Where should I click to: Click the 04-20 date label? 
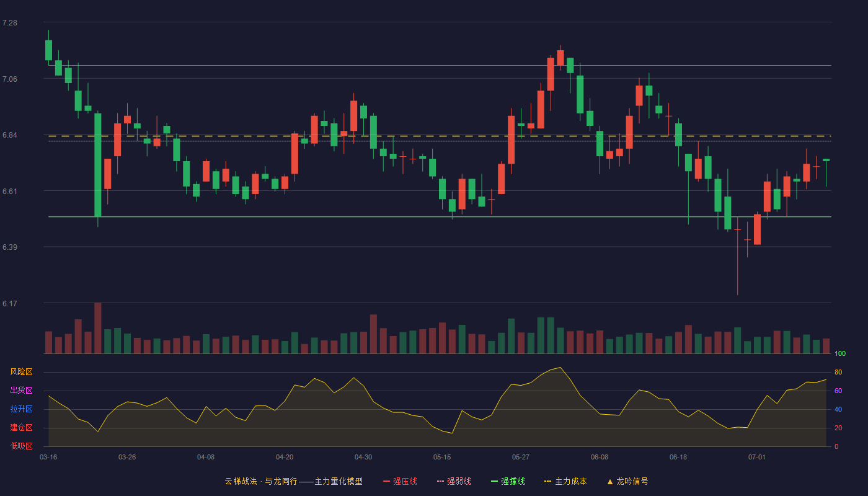click(x=285, y=457)
